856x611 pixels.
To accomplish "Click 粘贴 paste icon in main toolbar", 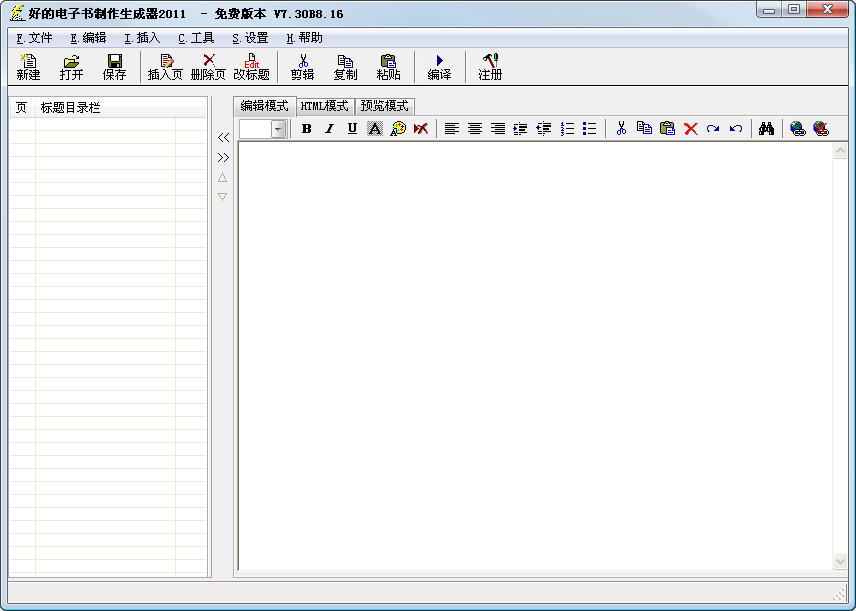I will coord(388,67).
